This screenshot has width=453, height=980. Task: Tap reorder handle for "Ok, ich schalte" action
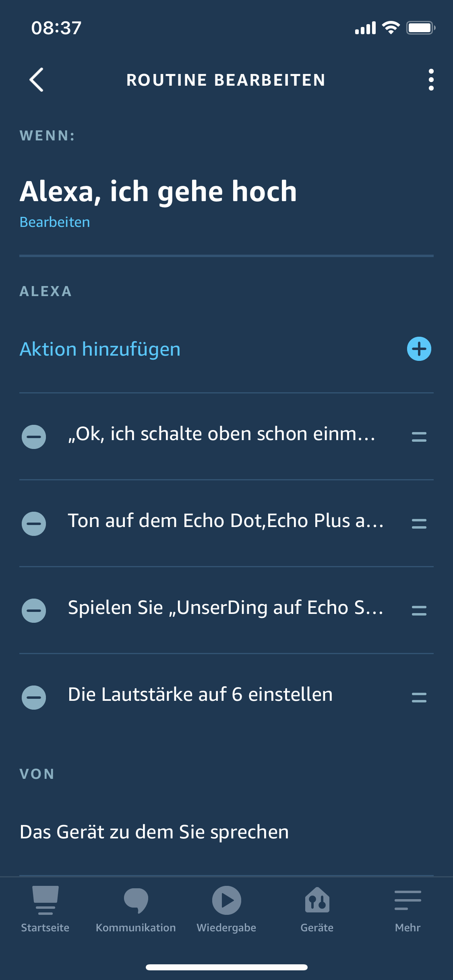419,436
